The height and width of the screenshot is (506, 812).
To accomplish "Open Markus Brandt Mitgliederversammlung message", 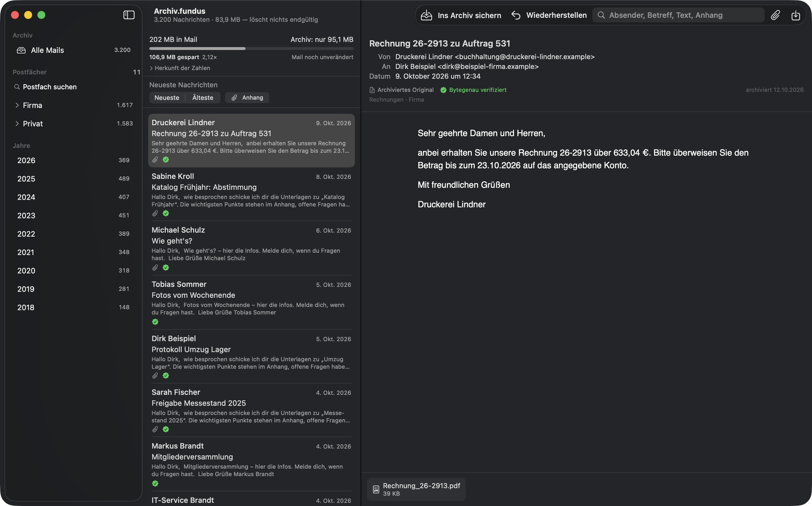I will point(251,464).
